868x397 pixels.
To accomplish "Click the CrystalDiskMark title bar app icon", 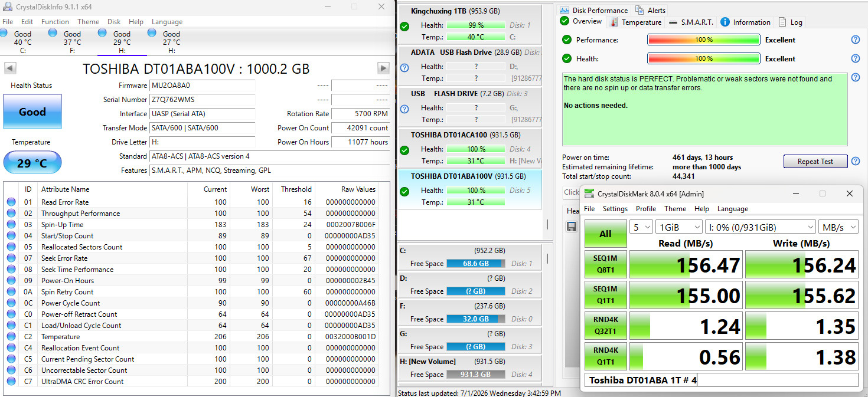I will (588, 193).
